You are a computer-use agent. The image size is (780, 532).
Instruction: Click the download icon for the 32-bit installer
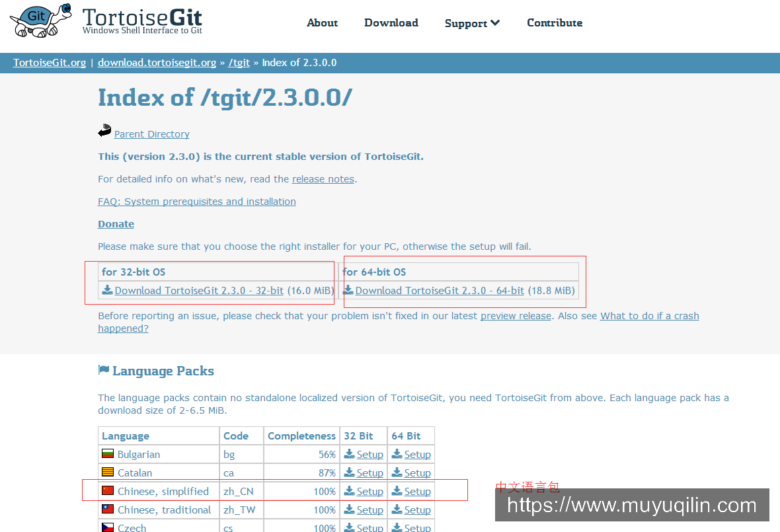(108, 290)
